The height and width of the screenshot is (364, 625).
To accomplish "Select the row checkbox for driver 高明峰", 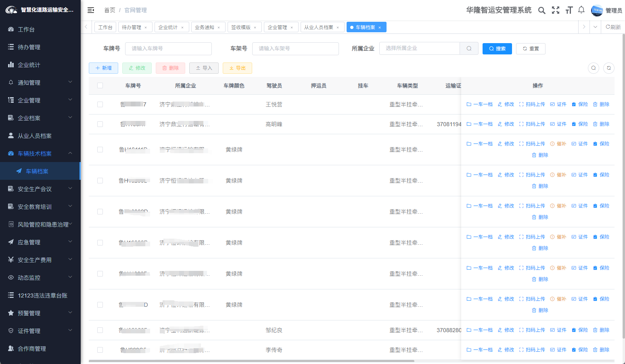I will coord(100,124).
